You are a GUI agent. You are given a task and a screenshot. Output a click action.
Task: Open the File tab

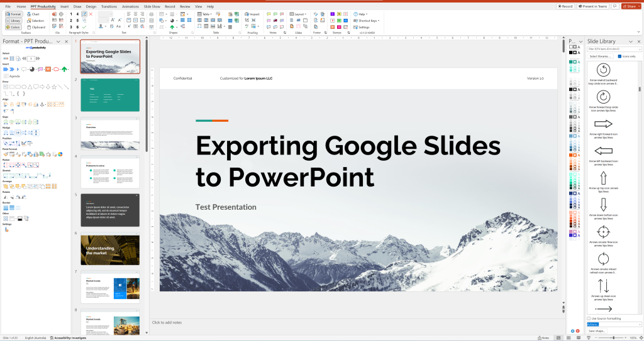8,6
